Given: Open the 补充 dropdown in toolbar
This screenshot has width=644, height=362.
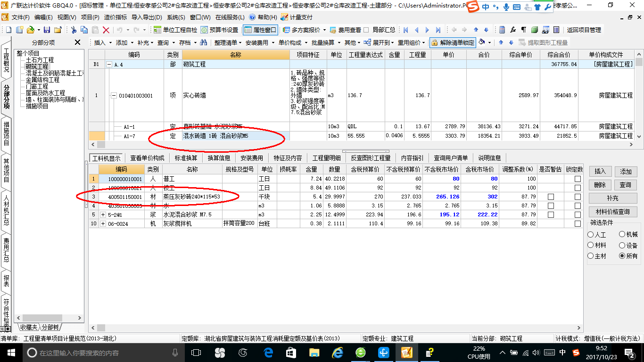Looking at the screenshot, I should [x=145, y=42].
